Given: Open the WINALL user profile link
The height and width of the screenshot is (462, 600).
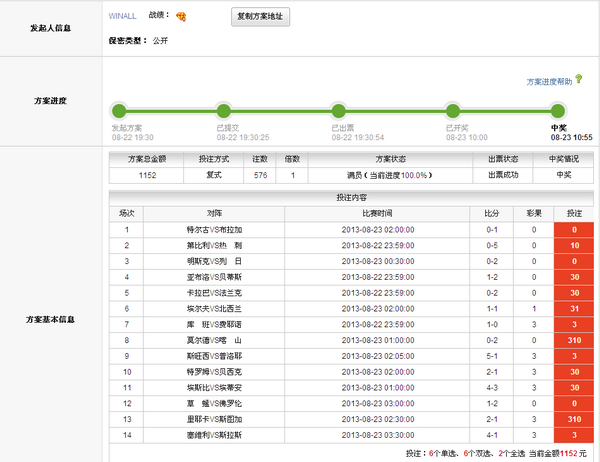Looking at the screenshot, I should click(x=122, y=17).
